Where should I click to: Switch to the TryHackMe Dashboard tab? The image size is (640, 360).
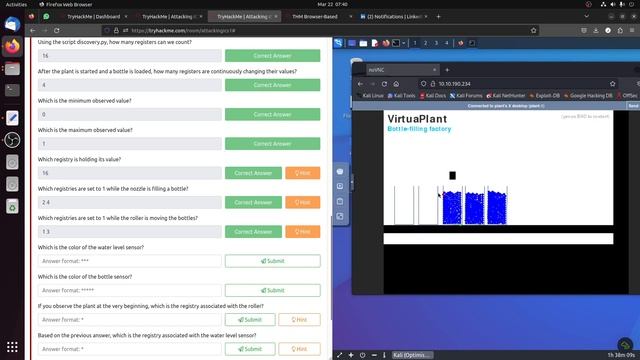(94, 17)
